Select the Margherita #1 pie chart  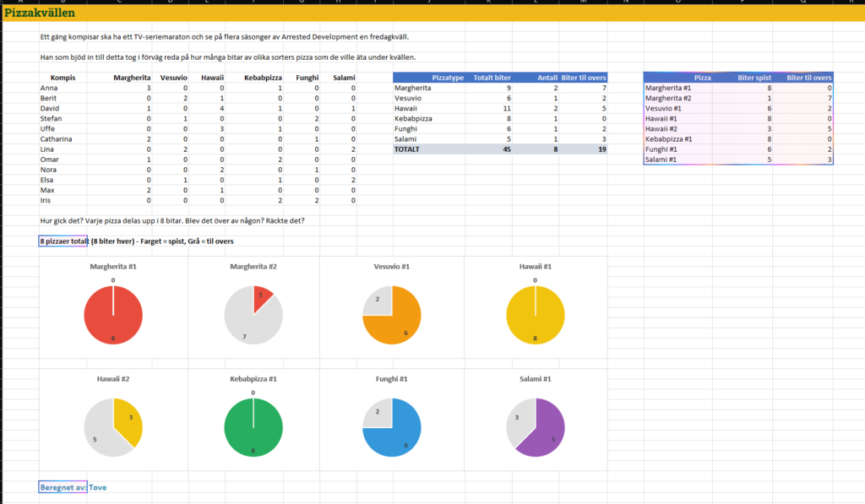(113, 315)
